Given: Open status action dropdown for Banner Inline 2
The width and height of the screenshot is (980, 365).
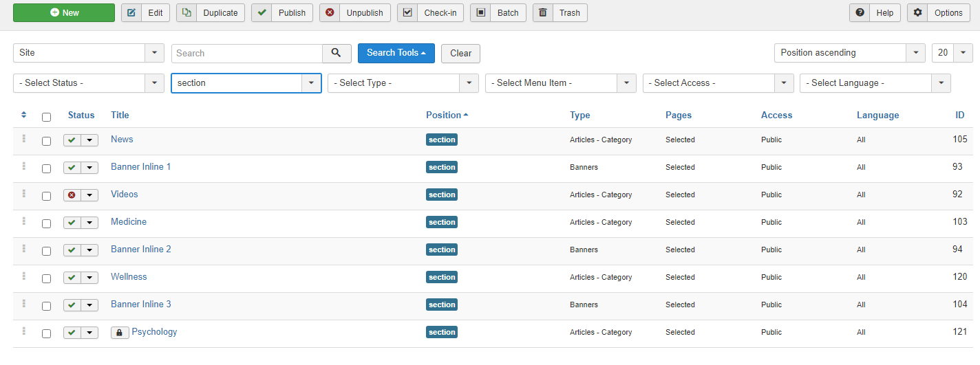Looking at the screenshot, I should pos(89,250).
